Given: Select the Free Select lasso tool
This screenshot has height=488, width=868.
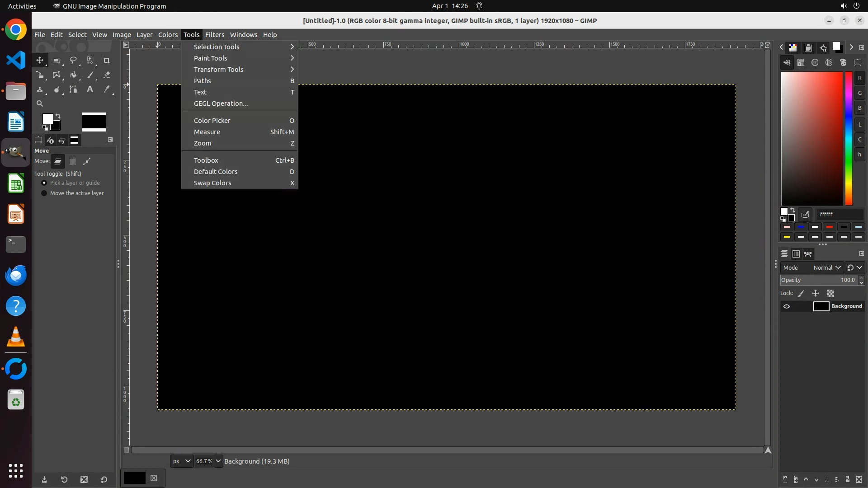Looking at the screenshot, I should pos(73,60).
